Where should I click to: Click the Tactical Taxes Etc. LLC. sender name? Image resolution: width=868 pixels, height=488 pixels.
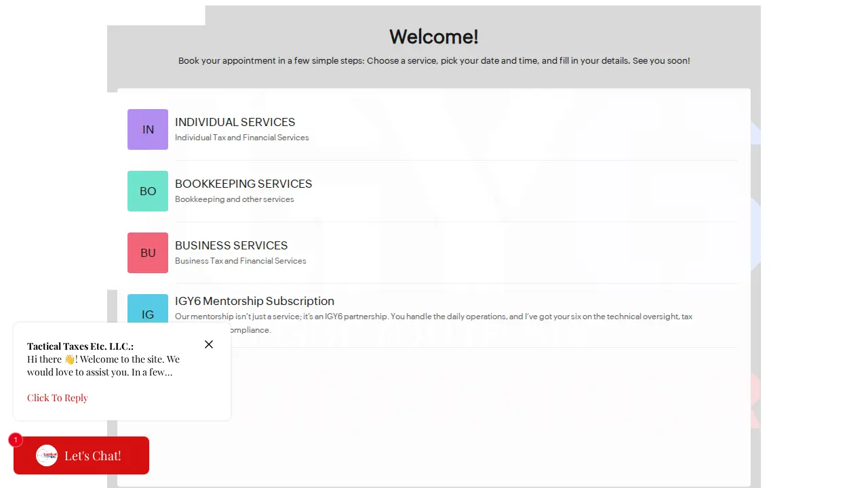[80, 346]
